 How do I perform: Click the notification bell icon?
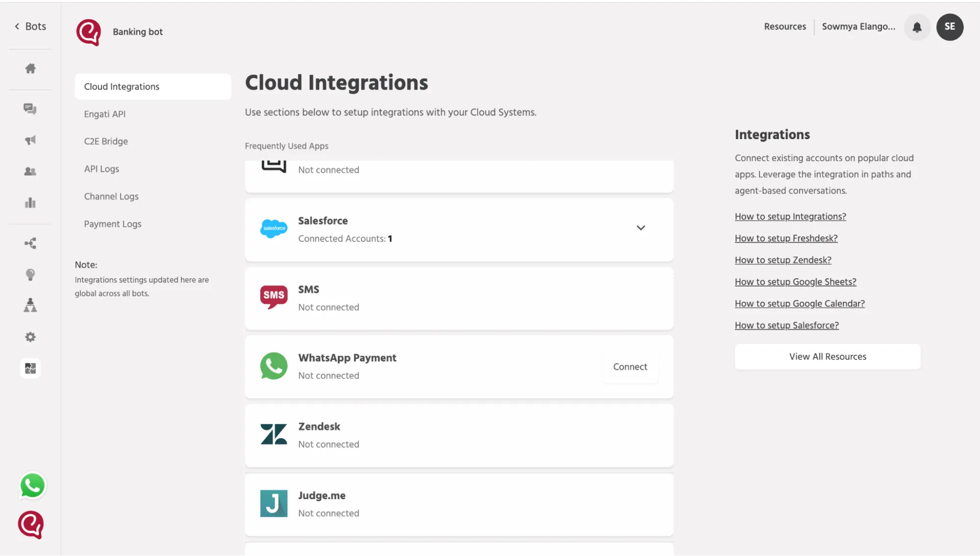[x=917, y=27]
